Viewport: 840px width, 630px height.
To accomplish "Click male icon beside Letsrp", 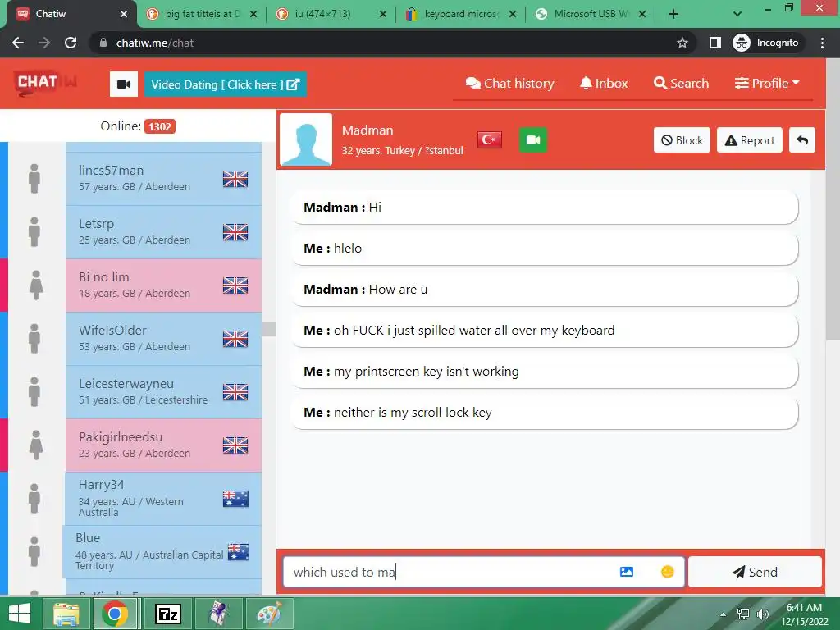I will coord(34,232).
